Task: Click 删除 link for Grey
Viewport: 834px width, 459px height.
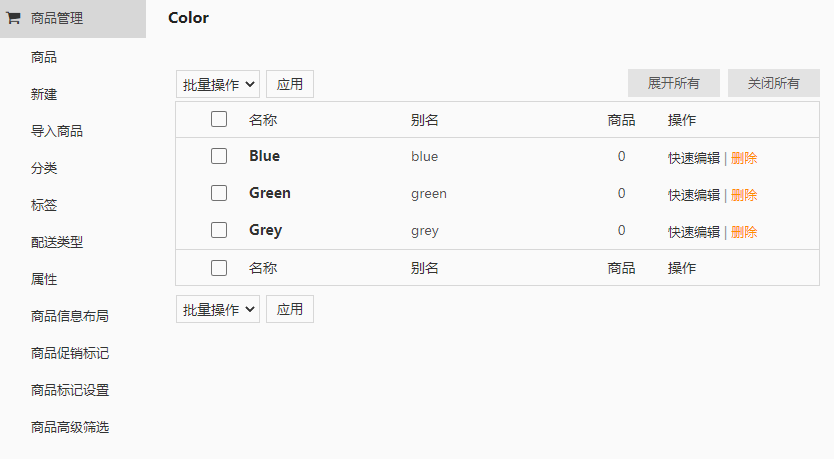Action: (x=744, y=232)
